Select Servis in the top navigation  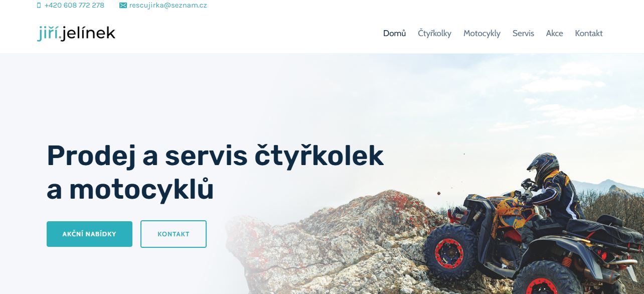click(523, 33)
